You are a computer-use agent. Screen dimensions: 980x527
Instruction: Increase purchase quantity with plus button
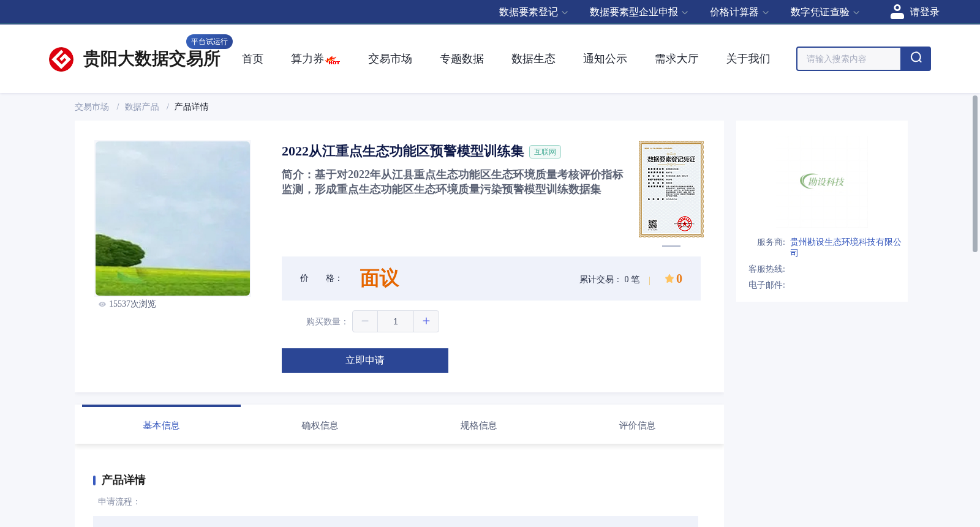click(x=426, y=321)
